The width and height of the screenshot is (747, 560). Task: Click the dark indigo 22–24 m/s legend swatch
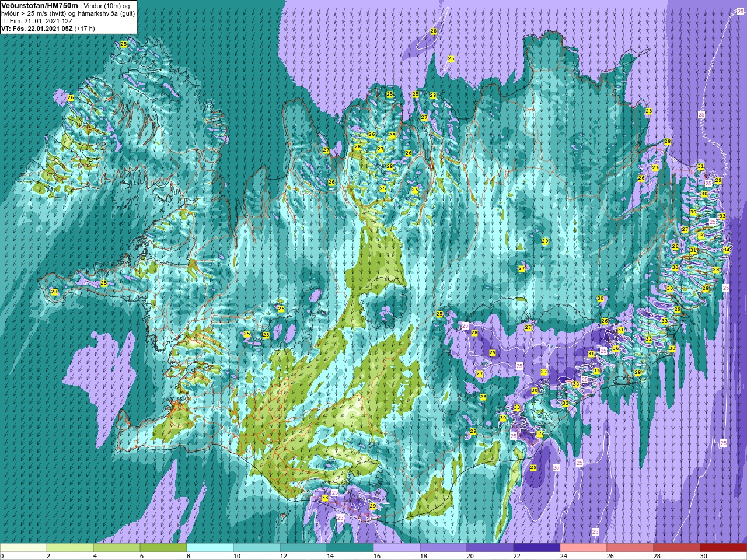coord(537,547)
